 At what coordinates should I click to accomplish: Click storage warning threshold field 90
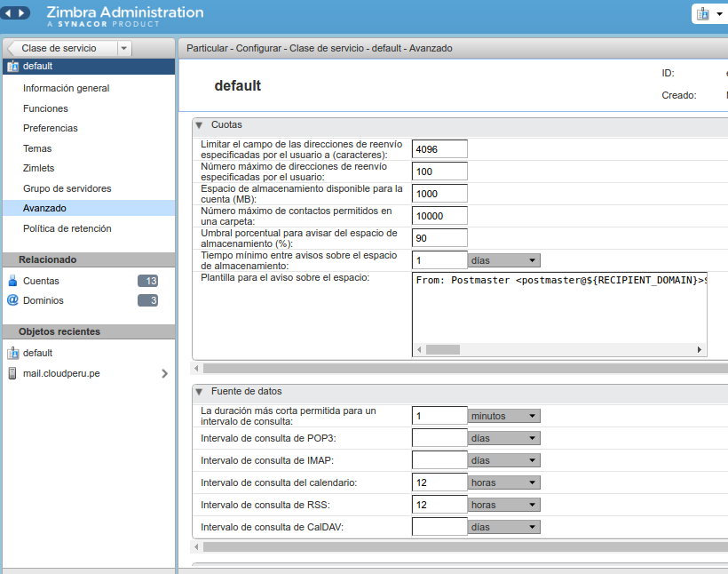click(439, 238)
